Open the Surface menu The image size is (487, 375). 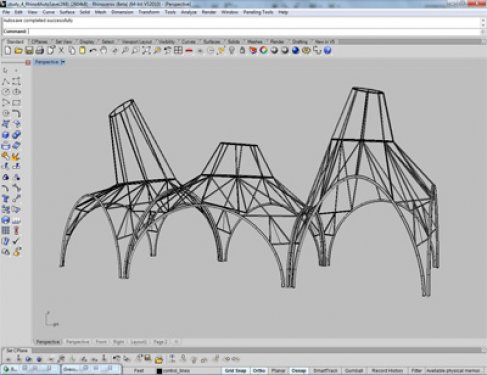67,12
